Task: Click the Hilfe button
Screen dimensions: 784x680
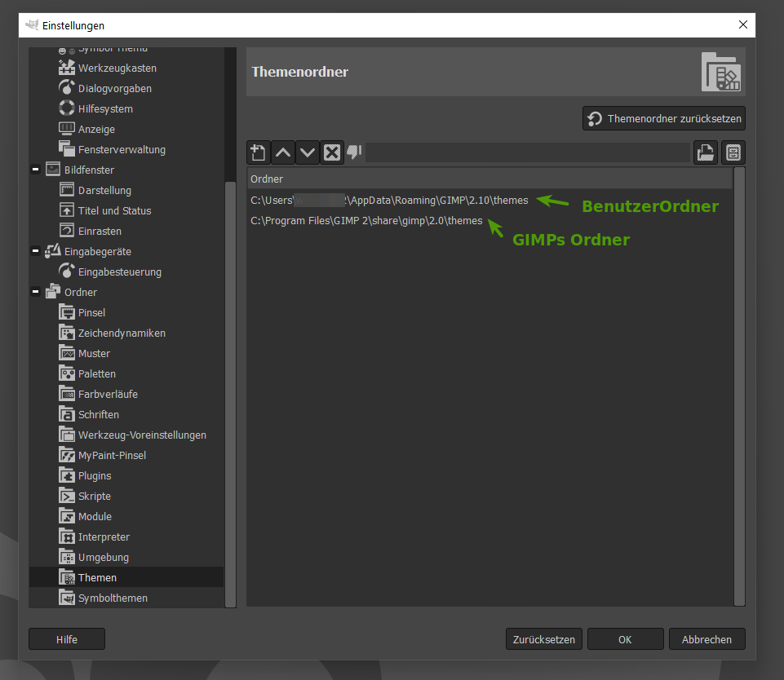Action: pyautogui.click(x=67, y=639)
